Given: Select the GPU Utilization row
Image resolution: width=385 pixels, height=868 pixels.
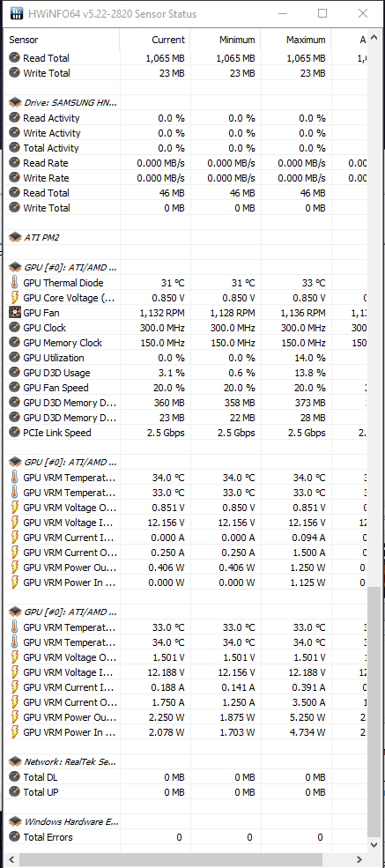Looking at the screenshot, I should (x=185, y=358).
